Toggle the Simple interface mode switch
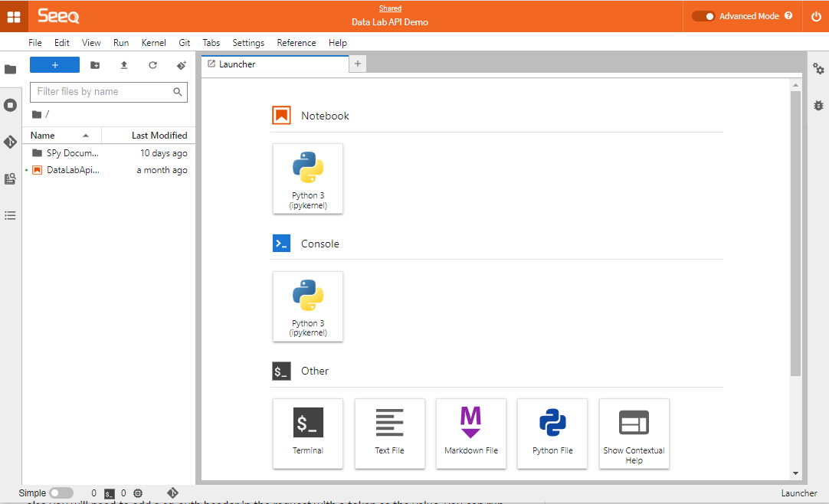Viewport: 829px width, 504px height. (61, 493)
